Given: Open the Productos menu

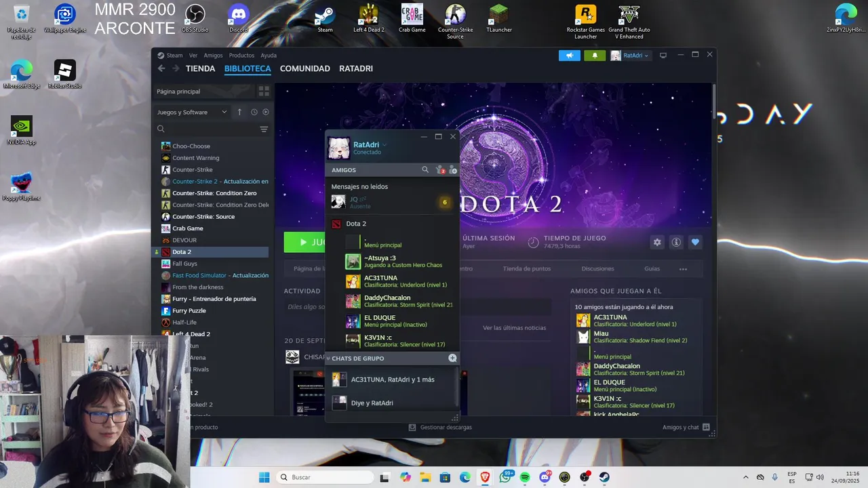Looking at the screenshot, I should click(241, 56).
